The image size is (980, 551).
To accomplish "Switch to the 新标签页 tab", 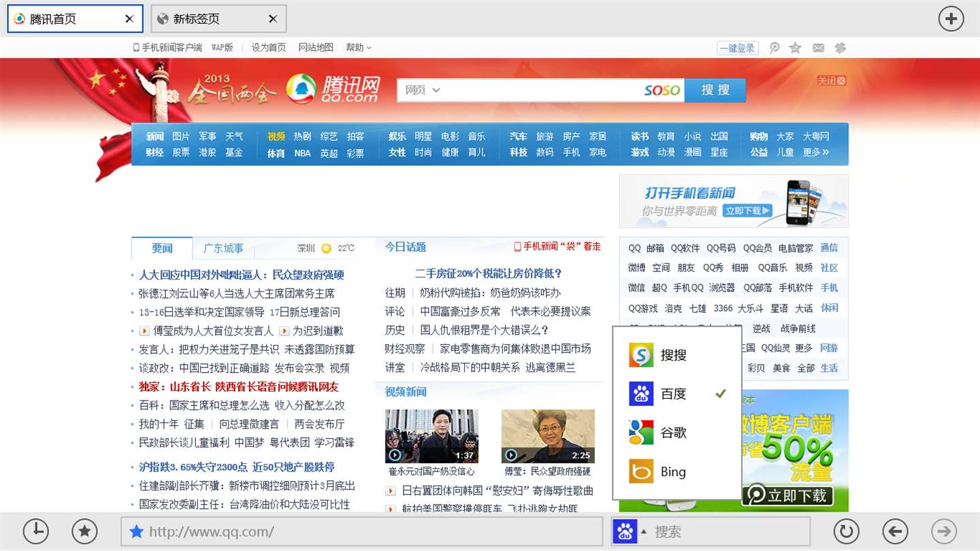I will [218, 19].
